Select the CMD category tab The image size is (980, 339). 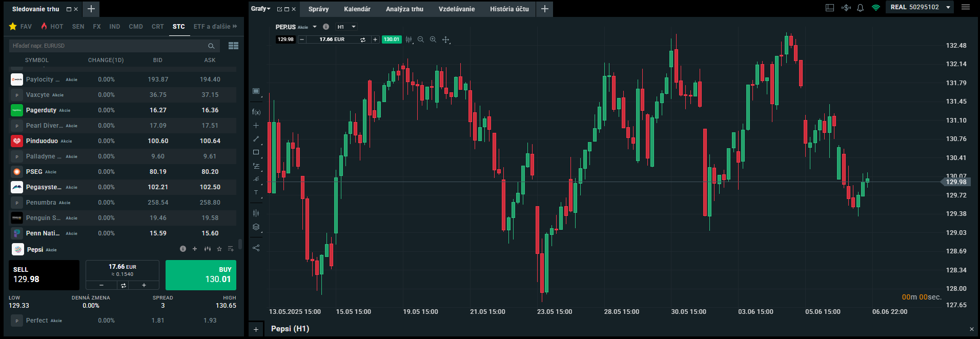click(x=136, y=26)
